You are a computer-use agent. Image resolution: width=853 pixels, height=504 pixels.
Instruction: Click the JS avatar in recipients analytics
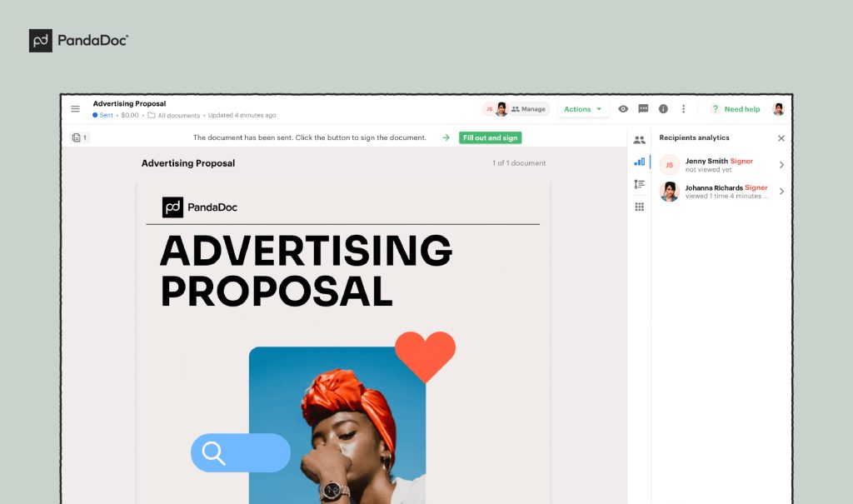tap(669, 165)
